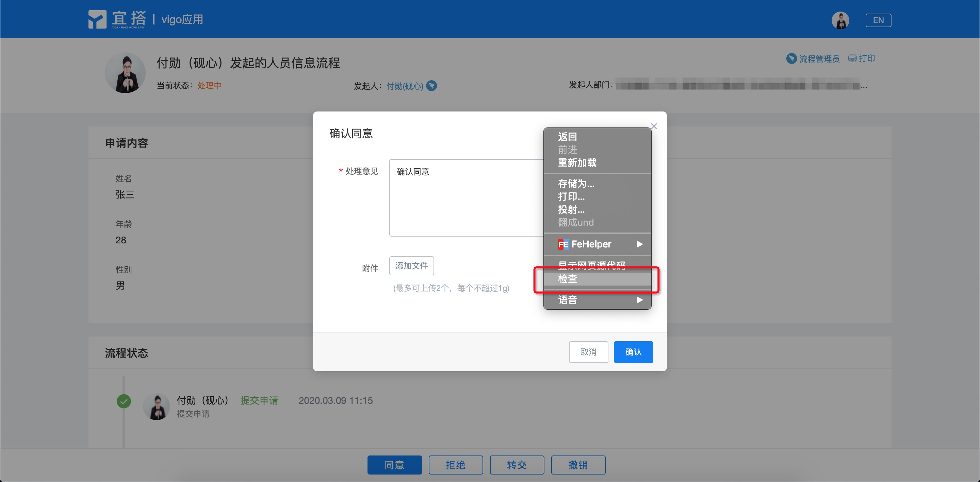The image size is (980, 482).
Task: Click the process administrator DingTalk icon
Action: (791, 58)
